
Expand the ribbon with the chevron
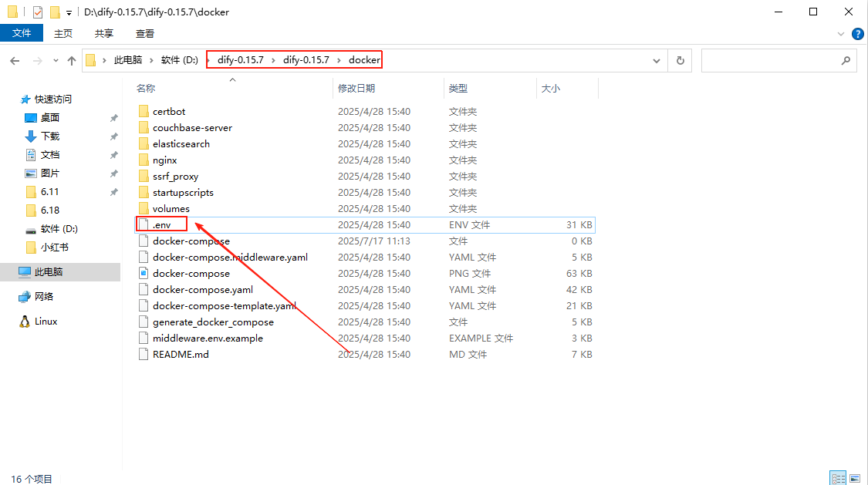[842, 34]
